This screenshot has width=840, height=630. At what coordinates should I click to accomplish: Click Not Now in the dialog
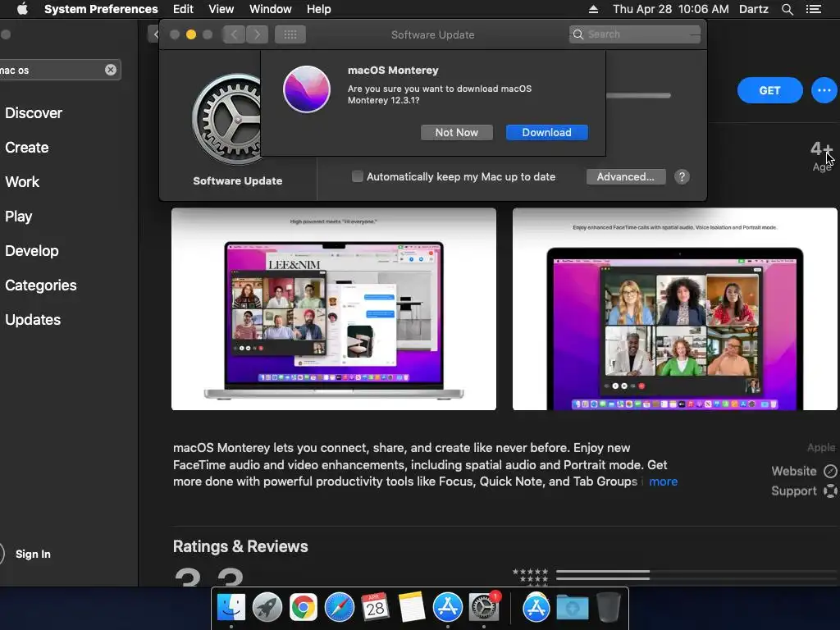tap(456, 132)
